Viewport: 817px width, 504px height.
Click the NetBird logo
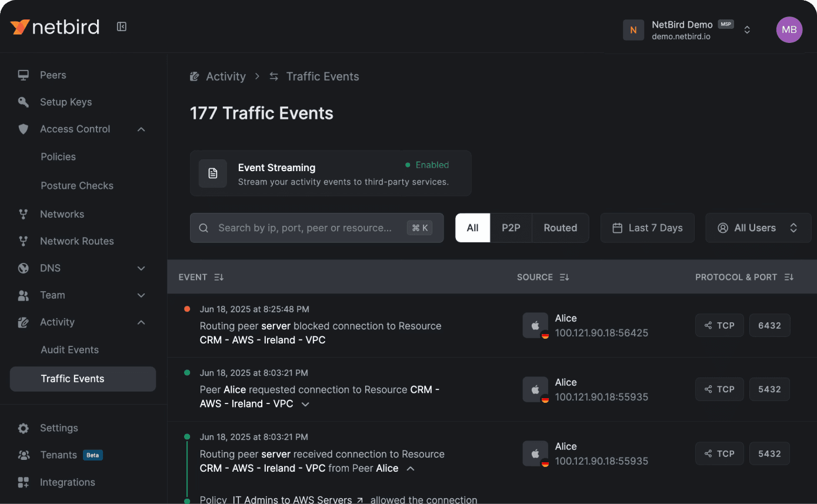click(x=55, y=26)
